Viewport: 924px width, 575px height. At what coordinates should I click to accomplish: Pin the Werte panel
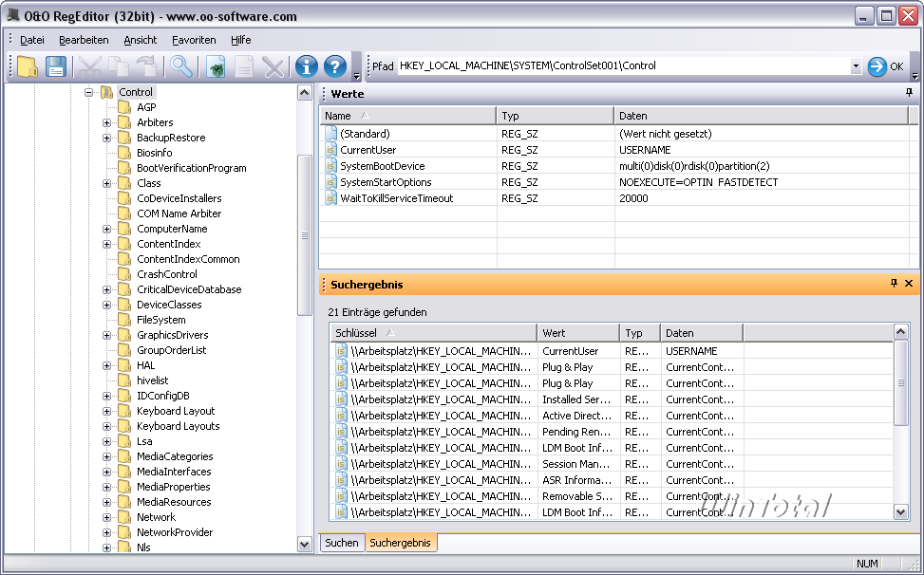click(909, 93)
